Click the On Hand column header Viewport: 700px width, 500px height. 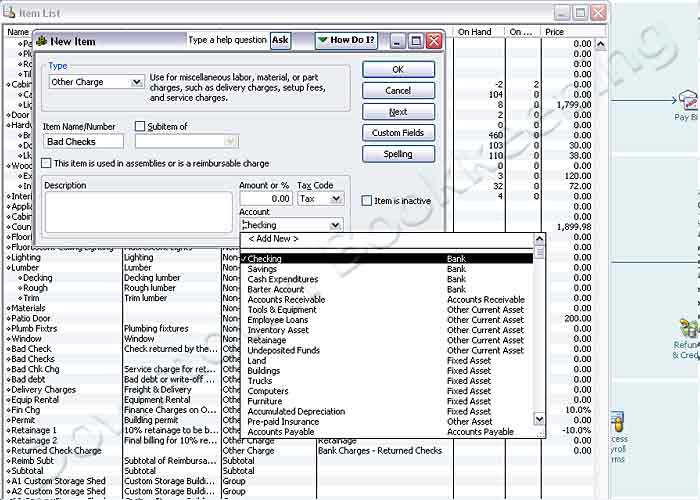tap(479, 32)
